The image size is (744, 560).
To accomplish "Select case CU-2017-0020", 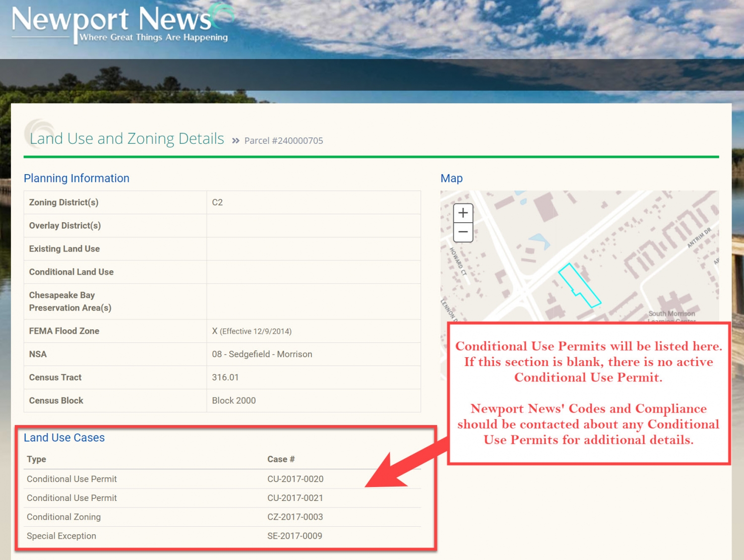I will (295, 479).
